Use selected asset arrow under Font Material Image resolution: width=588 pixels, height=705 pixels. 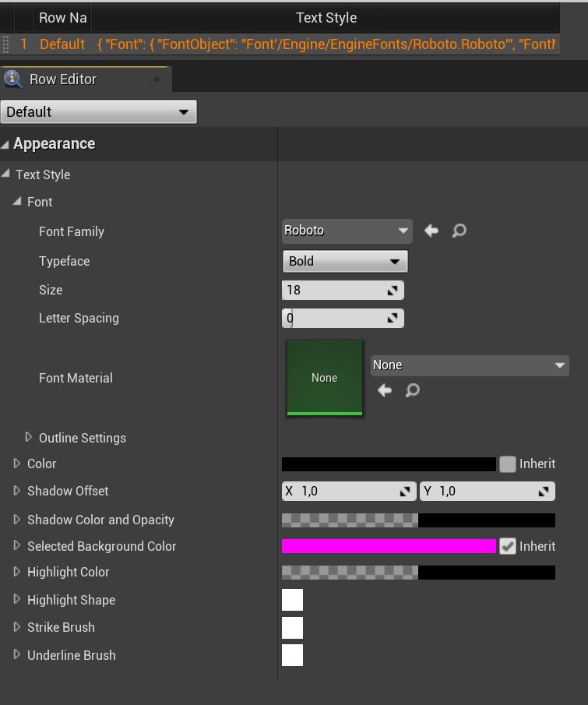[385, 390]
